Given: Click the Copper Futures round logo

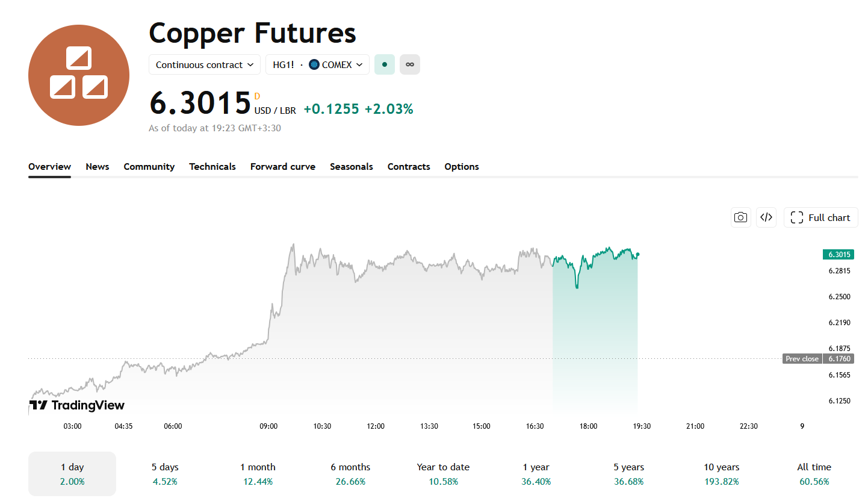Looking at the screenshot, I should pyautogui.click(x=79, y=75).
